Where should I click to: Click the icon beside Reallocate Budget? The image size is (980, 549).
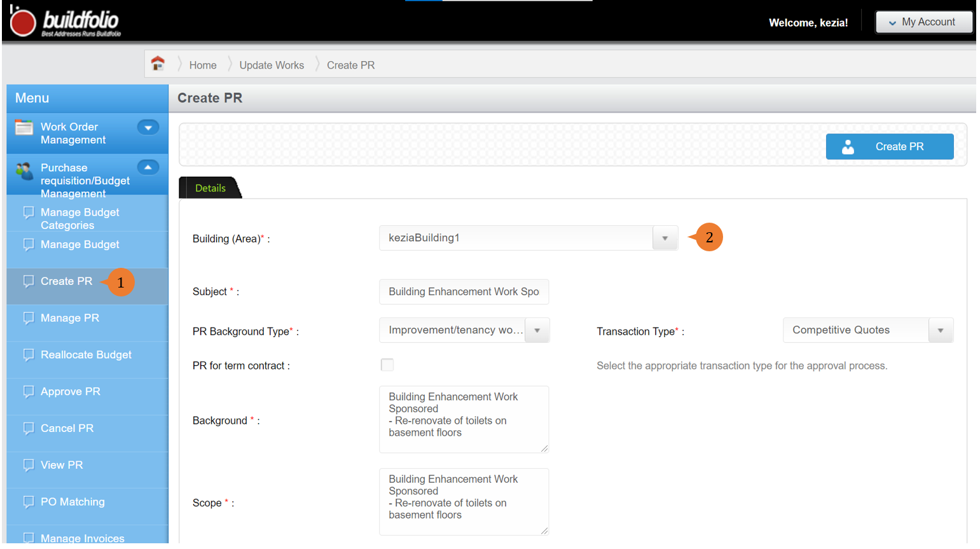pyautogui.click(x=29, y=355)
